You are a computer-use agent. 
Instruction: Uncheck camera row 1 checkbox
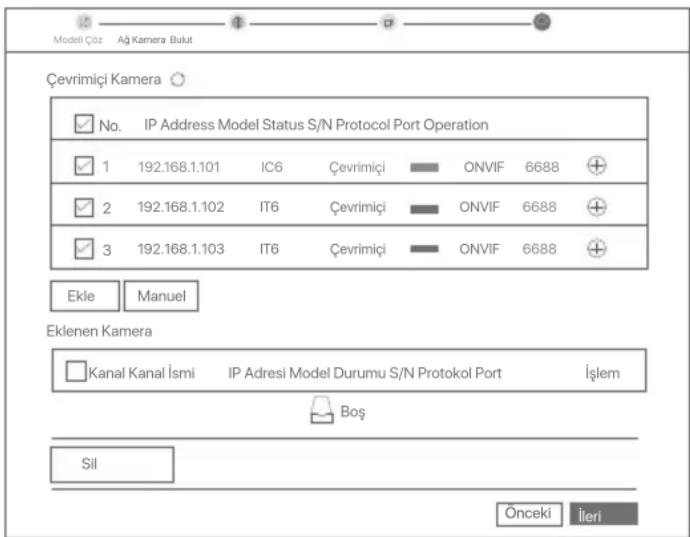(84, 166)
